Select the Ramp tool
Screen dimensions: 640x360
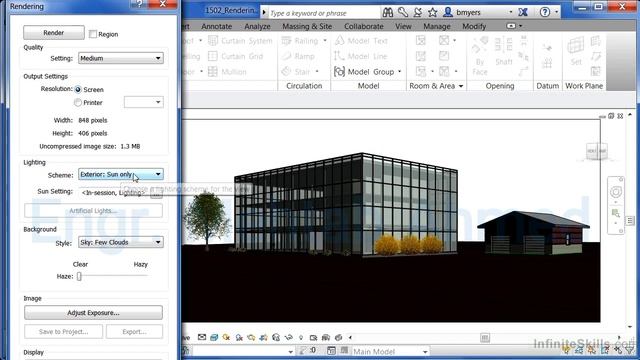298,56
